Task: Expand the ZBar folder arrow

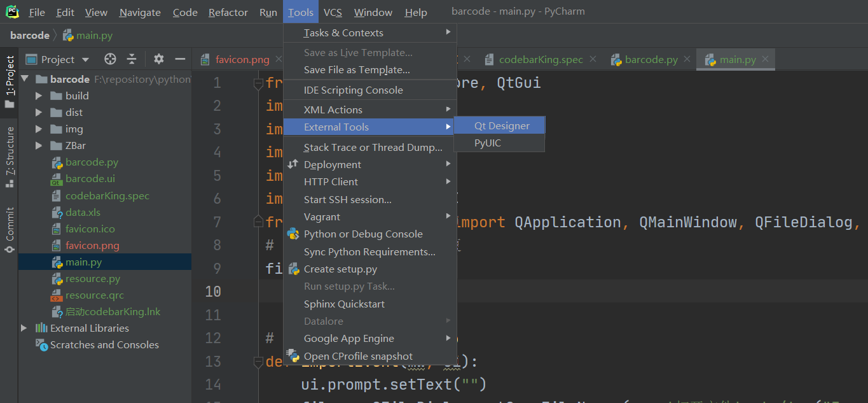Action: [x=39, y=146]
